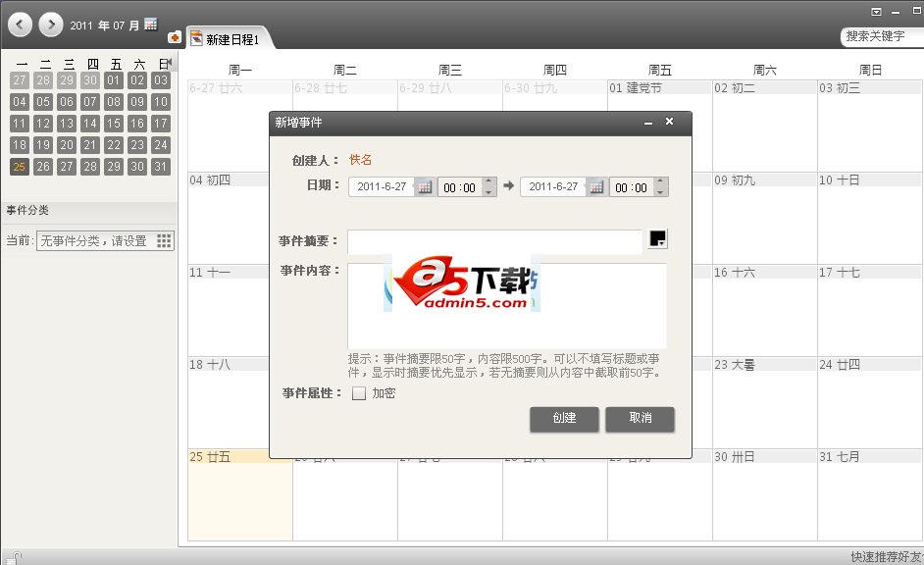Select day 10 in mini calendar

pos(161,101)
